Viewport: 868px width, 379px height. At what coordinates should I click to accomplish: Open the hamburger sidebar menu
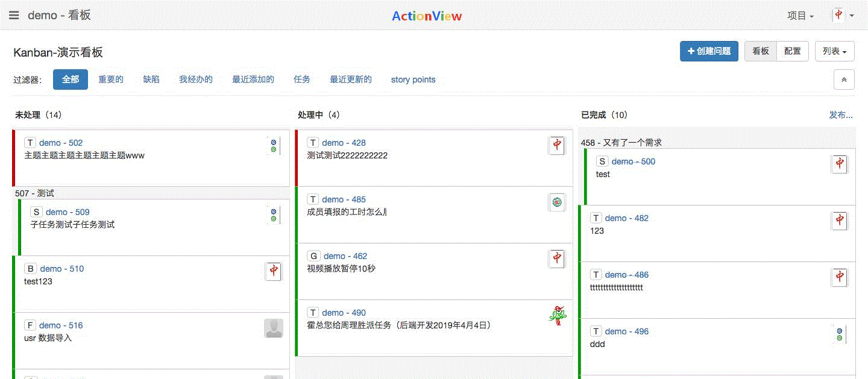click(x=14, y=16)
